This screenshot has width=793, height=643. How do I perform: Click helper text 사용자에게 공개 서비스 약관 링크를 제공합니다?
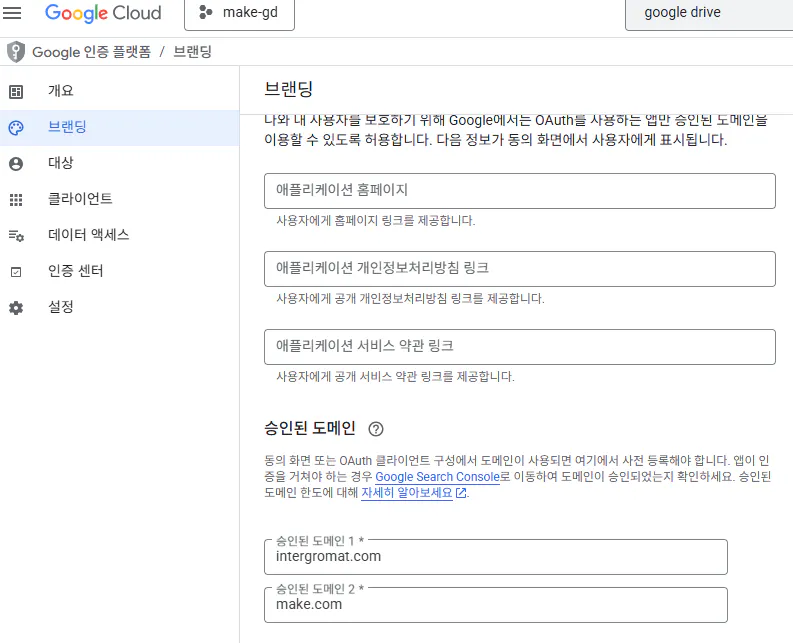(x=395, y=376)
